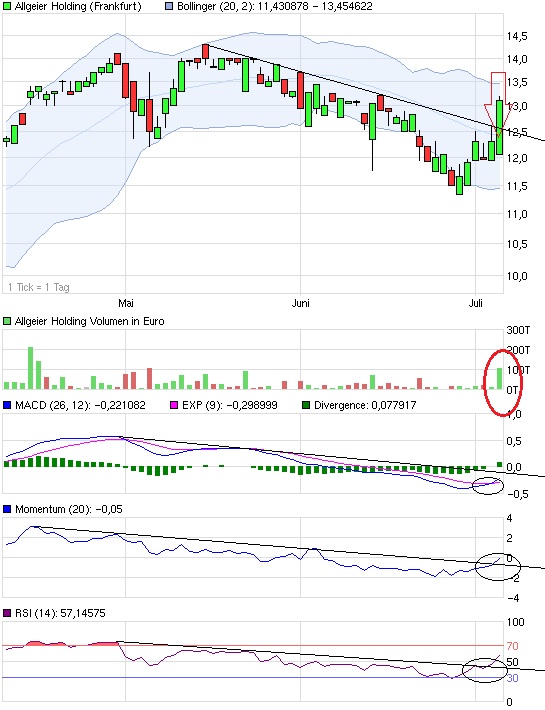Screen dimensions: 545x710
Task: Click the magenta EXP (9) legend square
Action: point(174,405)
